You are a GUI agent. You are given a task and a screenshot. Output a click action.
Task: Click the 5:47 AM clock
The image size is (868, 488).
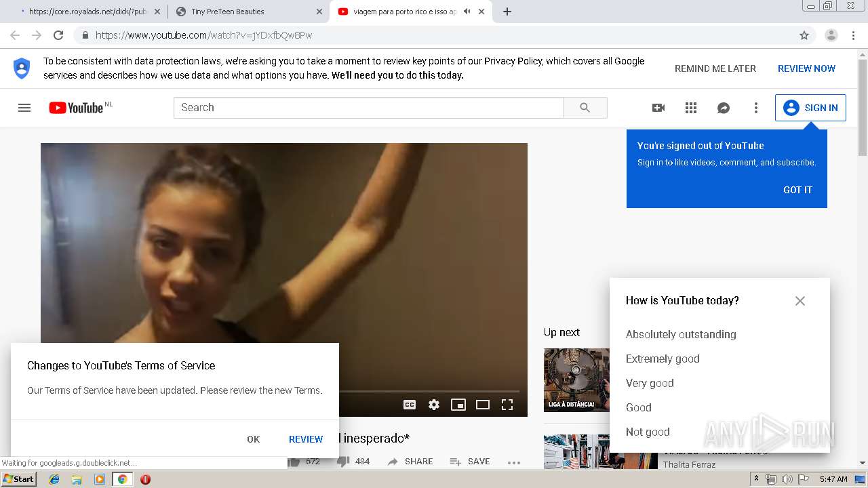tap(833, 479)
